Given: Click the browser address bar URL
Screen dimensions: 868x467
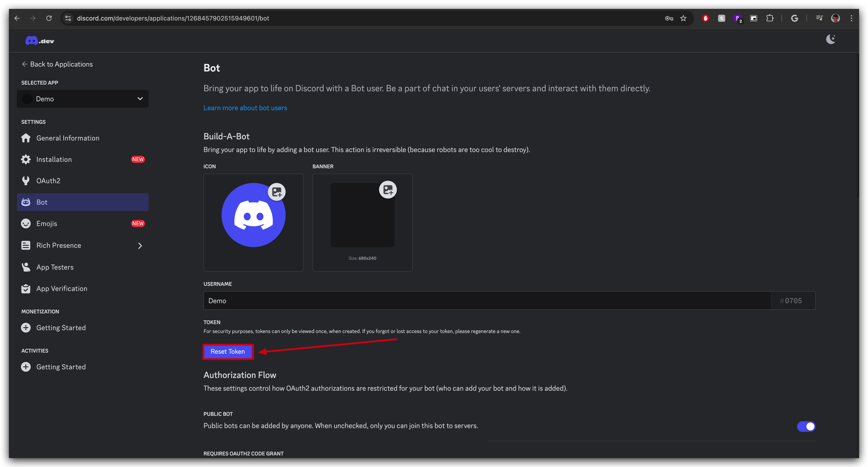Looking at the screenshot, I should pyautogui.click(x=173, y=18).
